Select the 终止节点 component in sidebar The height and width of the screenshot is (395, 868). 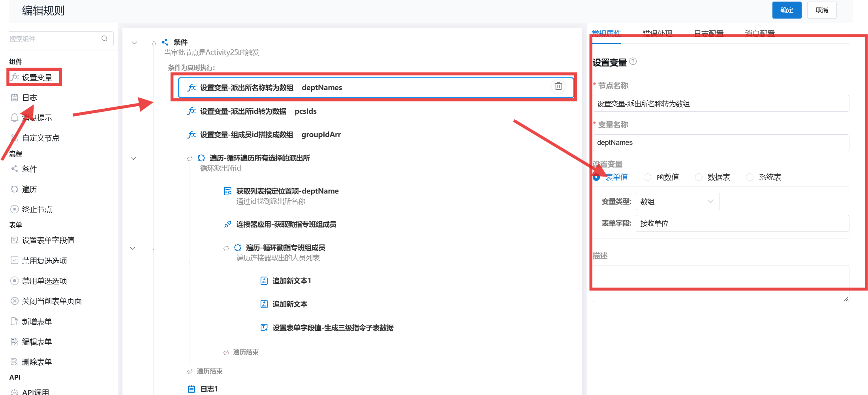coord(37,209)
